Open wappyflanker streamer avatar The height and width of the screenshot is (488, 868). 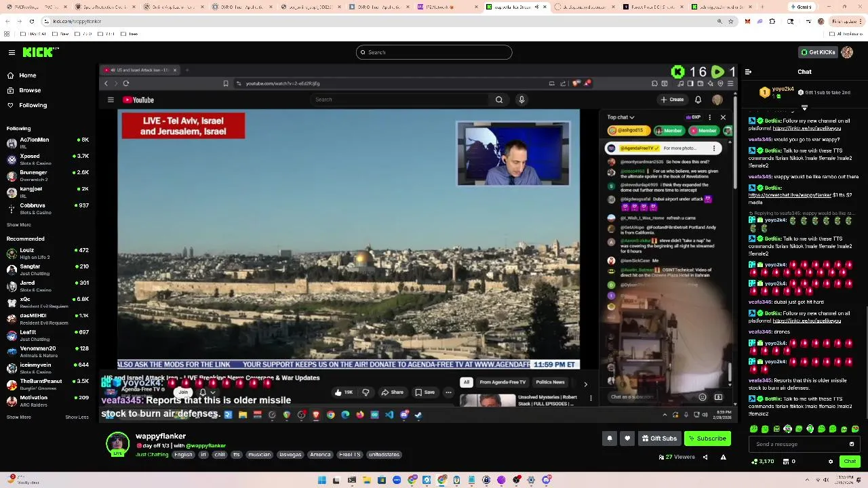pos(118,444)
